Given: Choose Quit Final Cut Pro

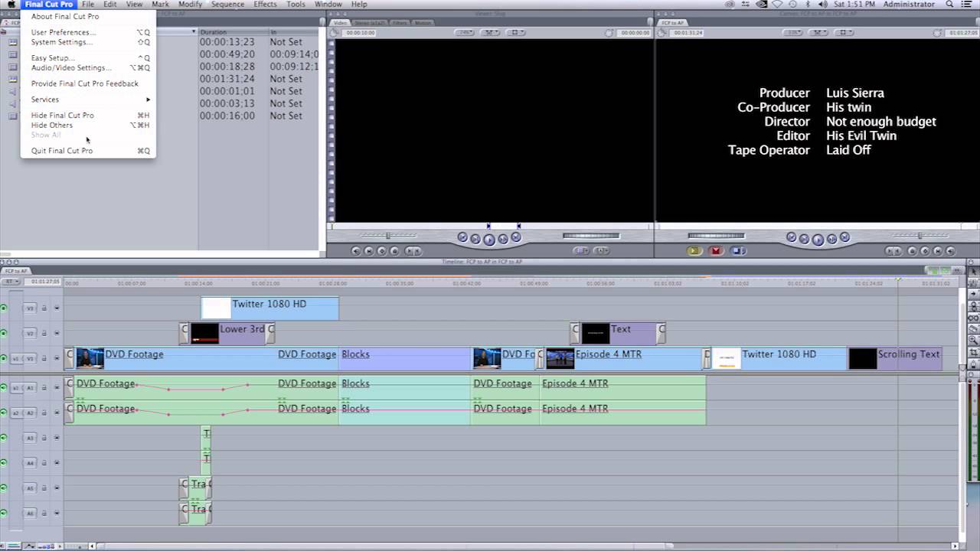Looking at the screenshot, I should tap(88, 151).
